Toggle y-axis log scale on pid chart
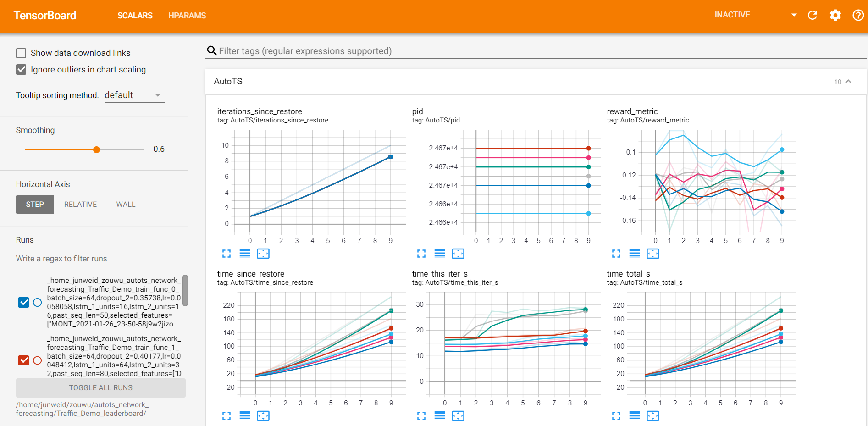The image size is (868, 426). tap(440, 254)
